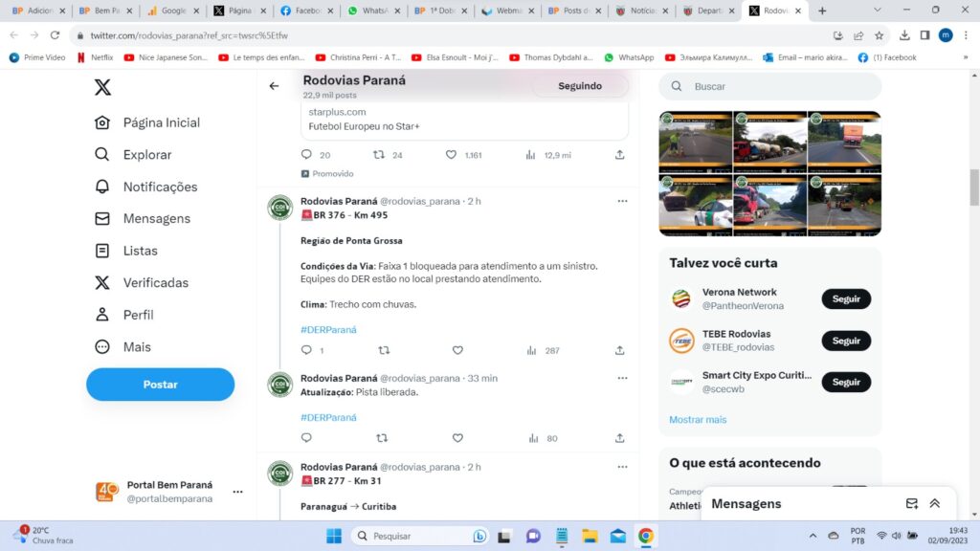Show hidden system tray icons
The width and height of the screenshot is (980, 551).
point(813,536)
